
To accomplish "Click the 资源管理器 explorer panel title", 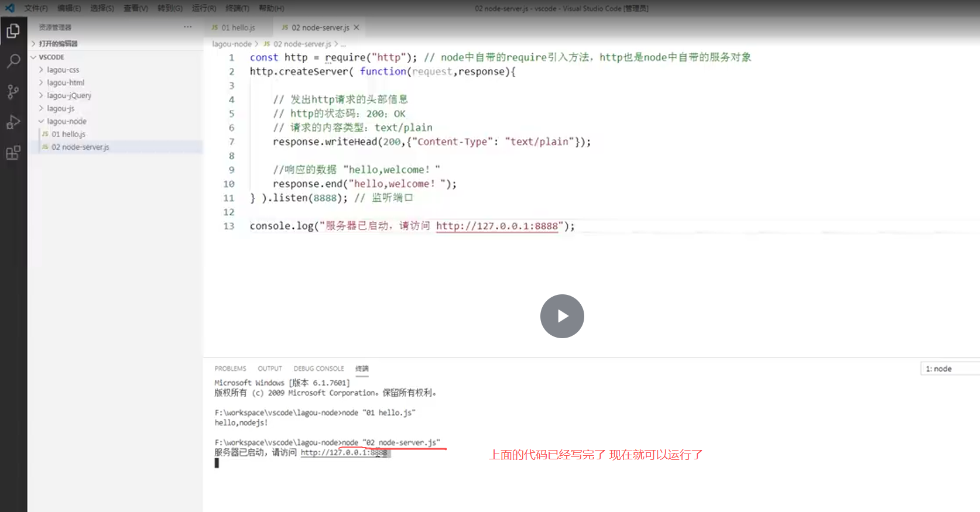I will click(55, 28).
